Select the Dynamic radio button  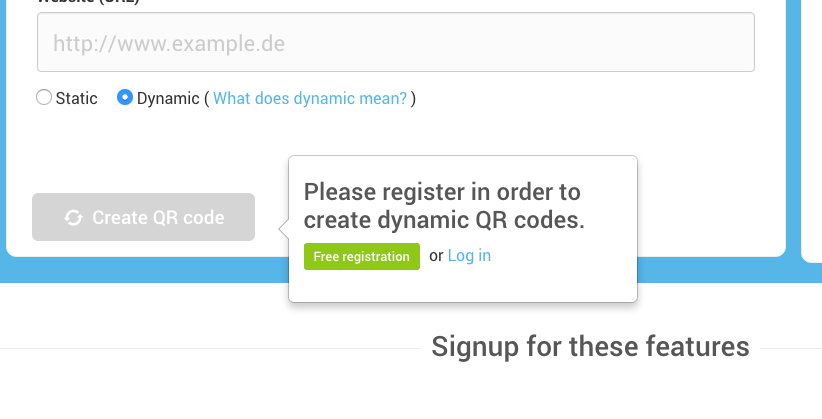(125, 98)
